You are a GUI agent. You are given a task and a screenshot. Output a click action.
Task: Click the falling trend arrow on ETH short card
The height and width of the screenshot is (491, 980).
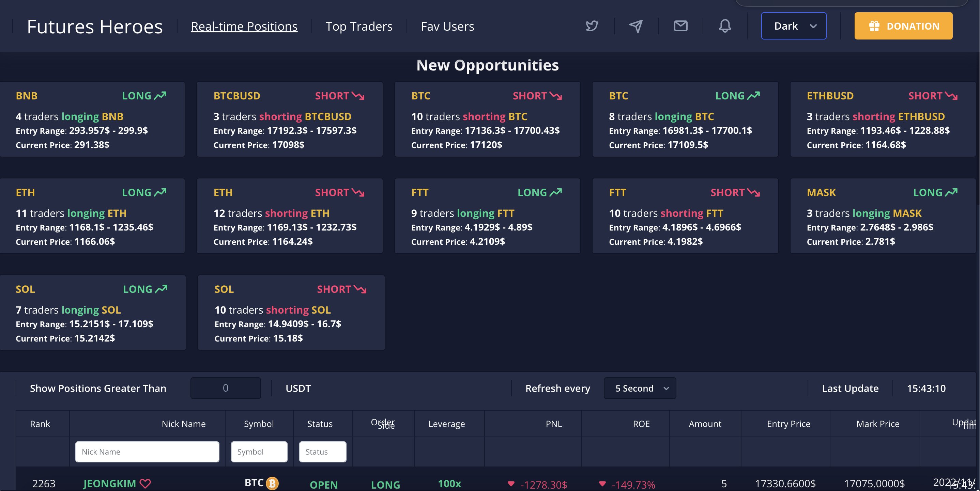[358, 192]
